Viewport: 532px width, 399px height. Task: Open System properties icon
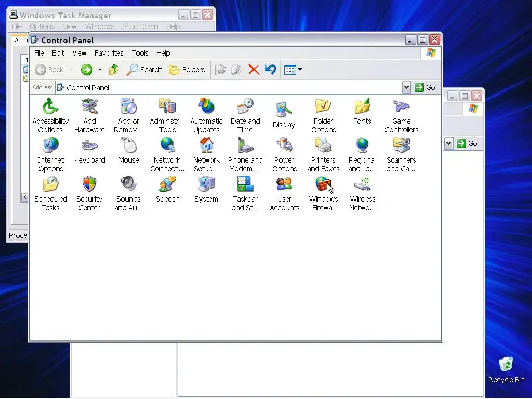[x=206, y=190]
